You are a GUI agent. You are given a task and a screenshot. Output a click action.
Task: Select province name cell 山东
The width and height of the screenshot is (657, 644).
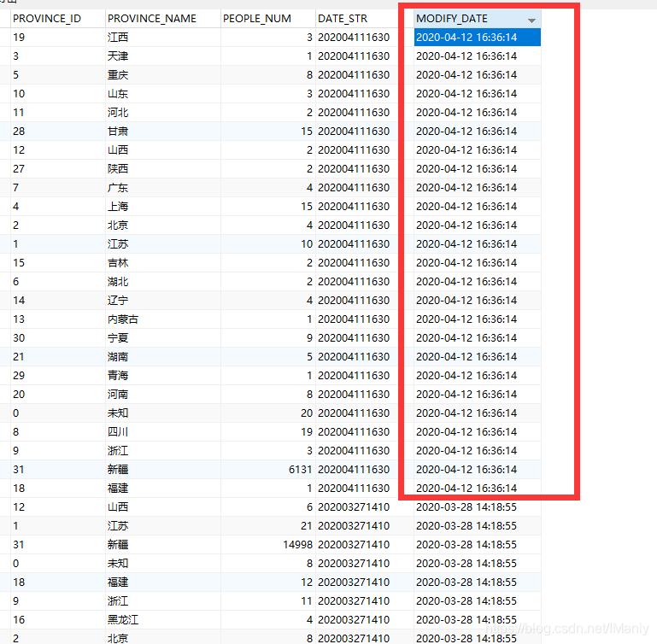[x=163, y=94]
